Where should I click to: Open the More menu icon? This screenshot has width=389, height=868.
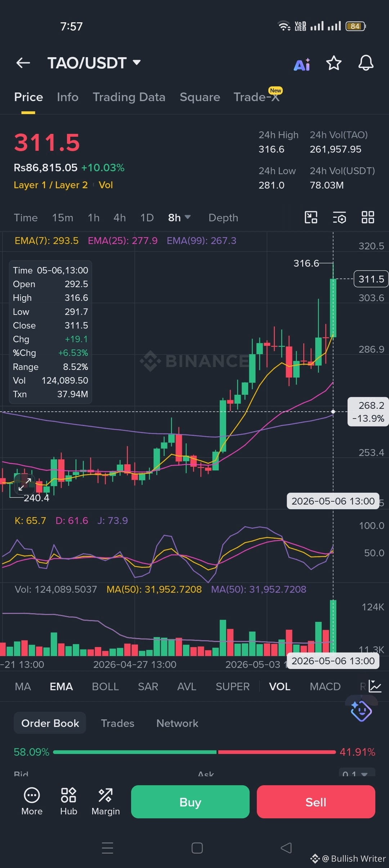click(32, 802)
